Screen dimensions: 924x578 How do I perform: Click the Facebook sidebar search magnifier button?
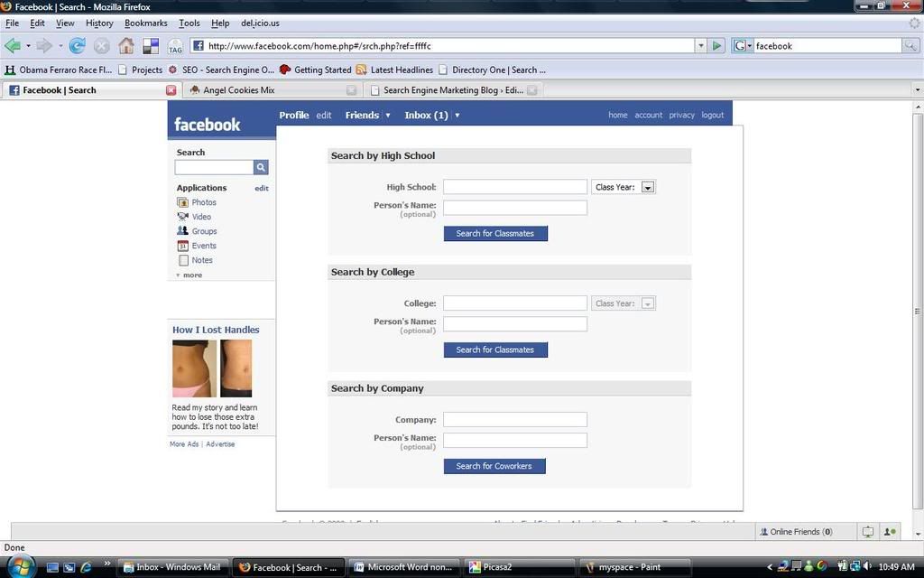tap(261, 167)
